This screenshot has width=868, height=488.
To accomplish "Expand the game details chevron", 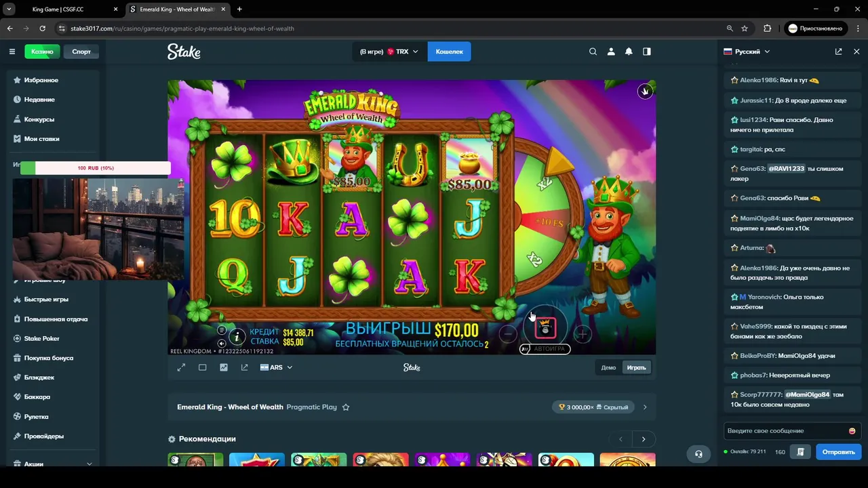I will [644, 407].
